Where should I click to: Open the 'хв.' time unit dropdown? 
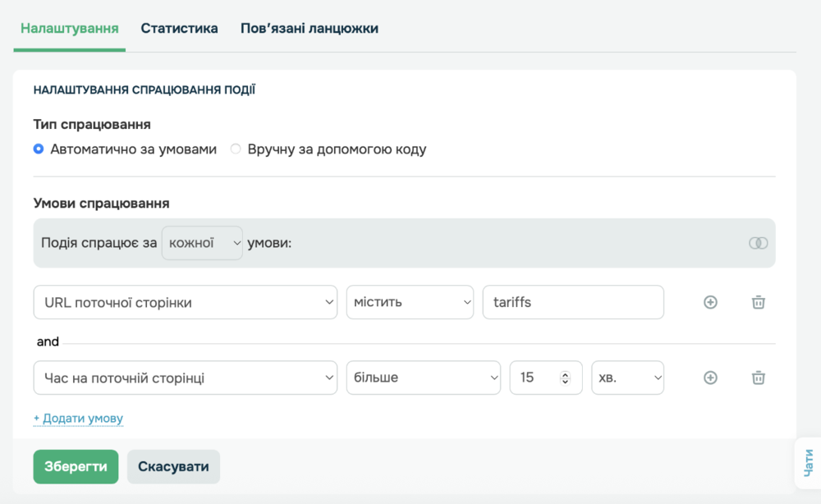627,378
